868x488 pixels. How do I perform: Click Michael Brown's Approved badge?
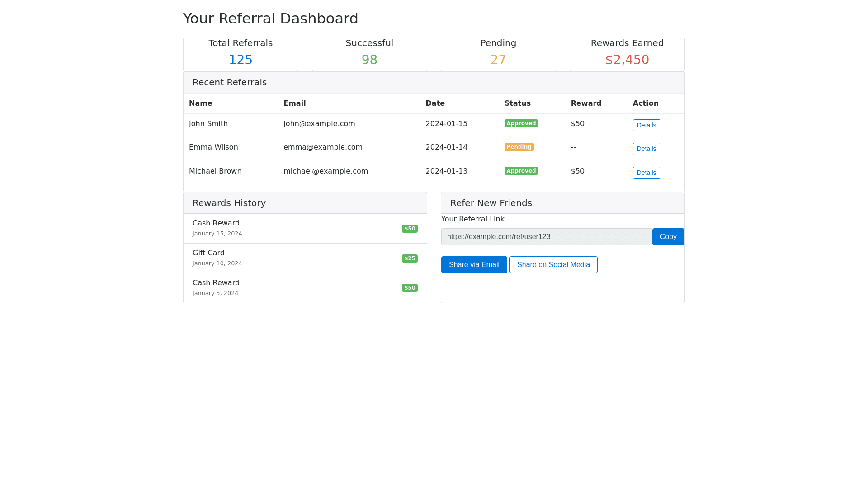click(521, 171)
